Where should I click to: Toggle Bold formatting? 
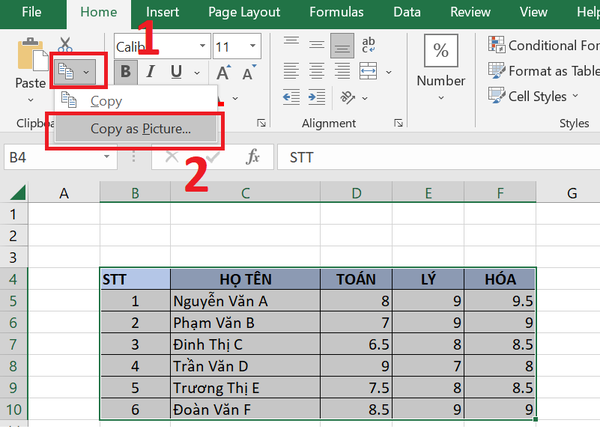[x=126, y=72]
